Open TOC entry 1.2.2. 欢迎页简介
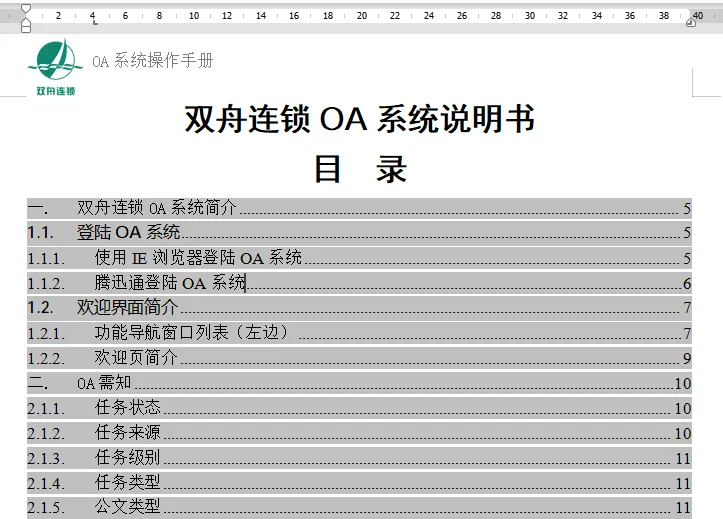The width and height of the screenshot is (723, 519). point(359,358)
